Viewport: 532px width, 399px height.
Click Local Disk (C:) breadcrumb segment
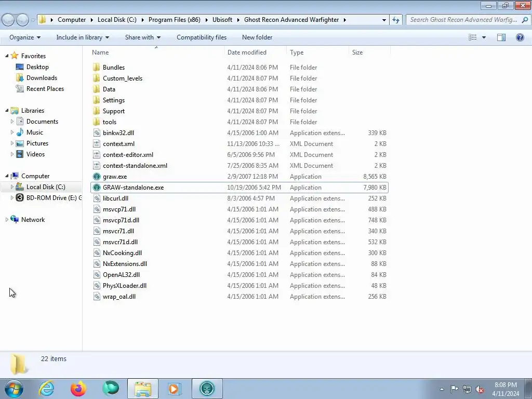coord(117,20)
